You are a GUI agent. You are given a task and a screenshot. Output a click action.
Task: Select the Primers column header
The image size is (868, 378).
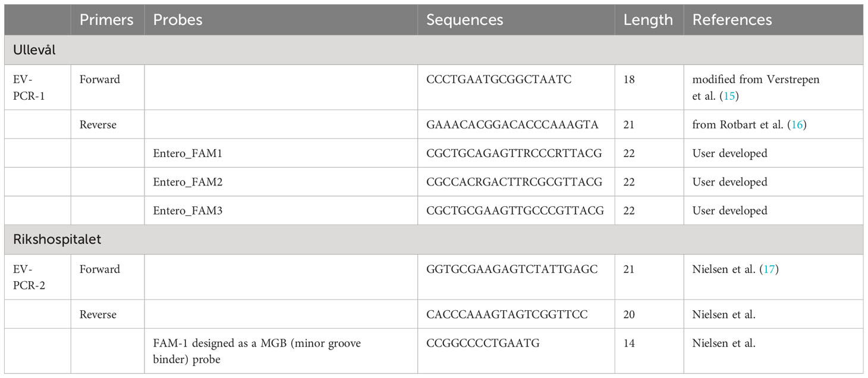coord(106,20)
